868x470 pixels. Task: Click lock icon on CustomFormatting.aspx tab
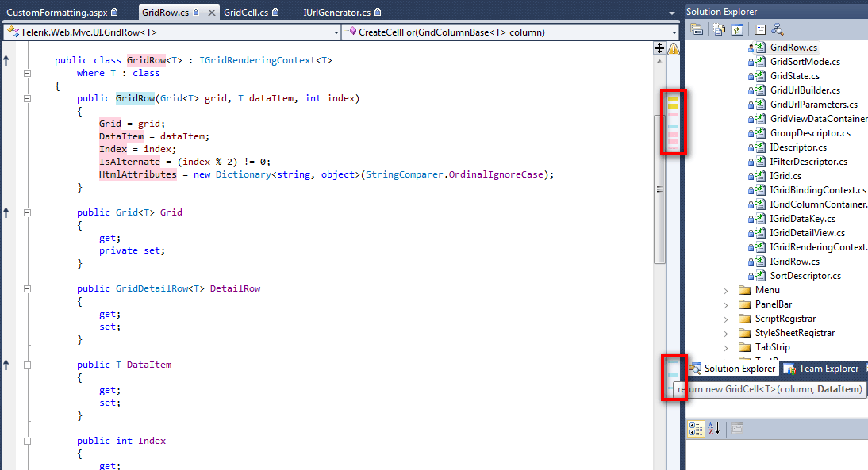[x=114, y=12]
